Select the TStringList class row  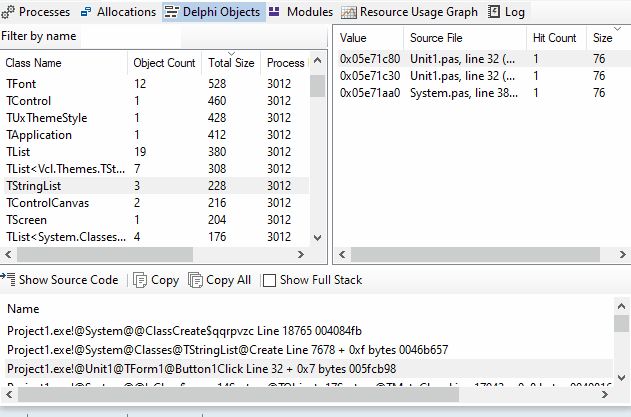(x=40, y=186)
